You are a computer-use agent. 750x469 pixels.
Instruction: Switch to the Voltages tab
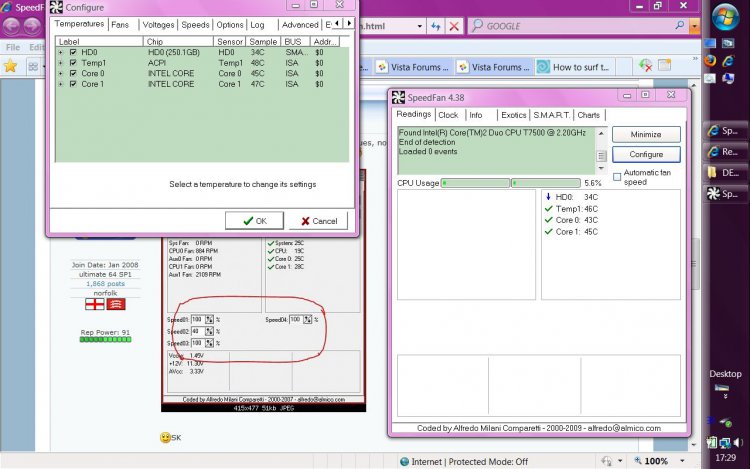(158, 25)
